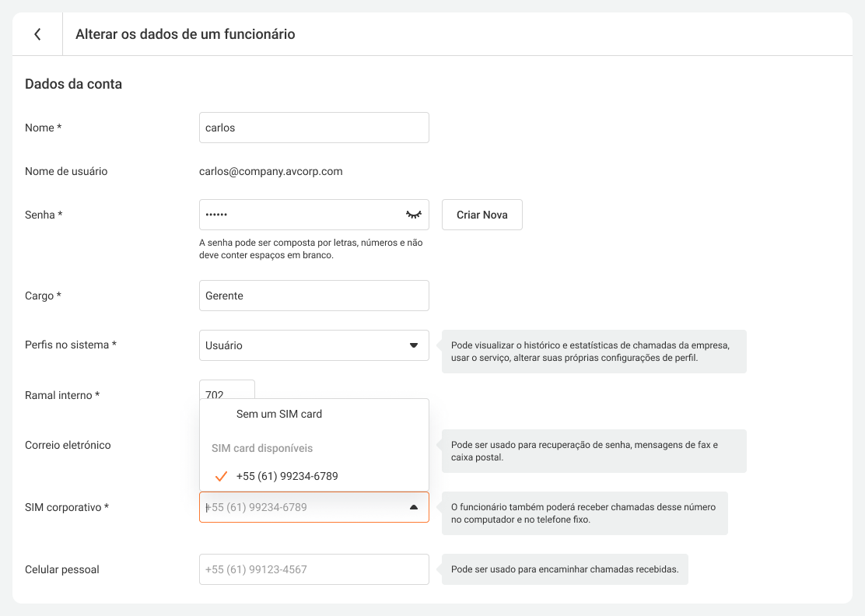Focus the Celular pessoal phone field
The width and height of the screenshot is (865, 616).
point(313,569)
